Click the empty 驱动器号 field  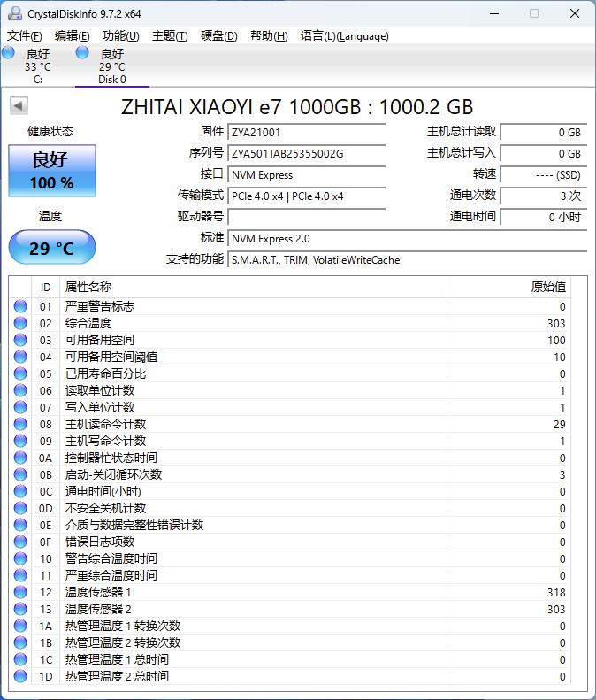[307, 217]
